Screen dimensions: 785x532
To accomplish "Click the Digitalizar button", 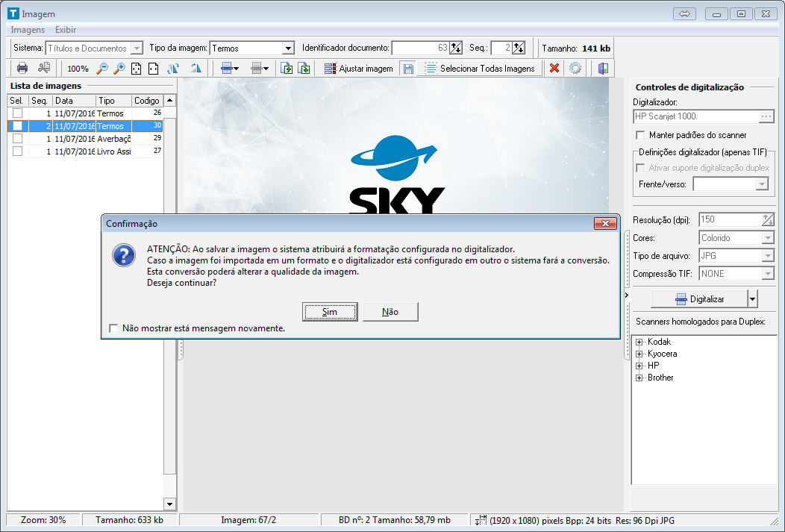I will (699, 298).
